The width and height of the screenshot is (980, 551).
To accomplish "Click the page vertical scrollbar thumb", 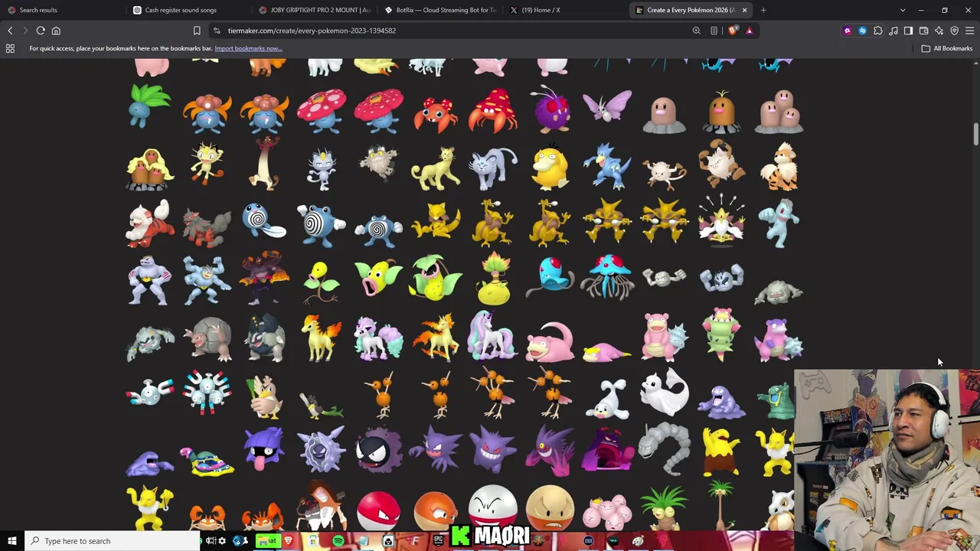I will coord(975,135).
